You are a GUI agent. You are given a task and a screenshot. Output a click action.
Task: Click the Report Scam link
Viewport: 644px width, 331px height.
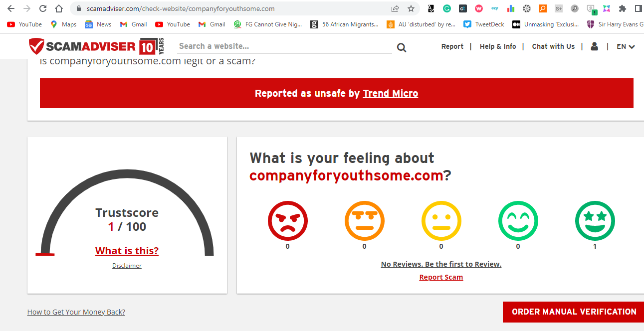click(441, 277)
